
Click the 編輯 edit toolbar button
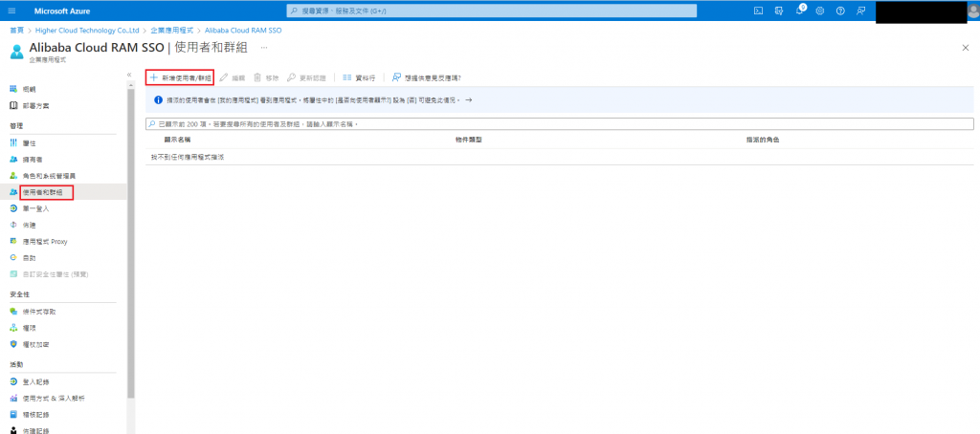point(234,78)
